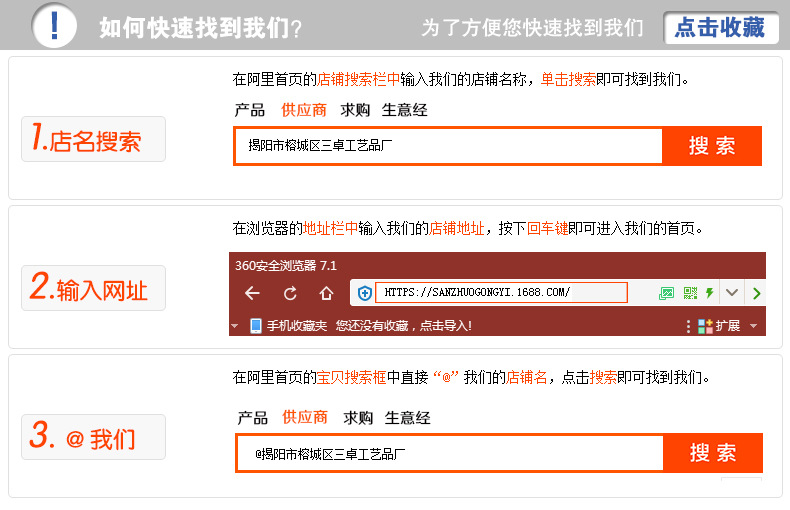Select 产品 tab in step 3
This screenshot has height=510, width=790.
pyautogui.click(x=252, y=417)
